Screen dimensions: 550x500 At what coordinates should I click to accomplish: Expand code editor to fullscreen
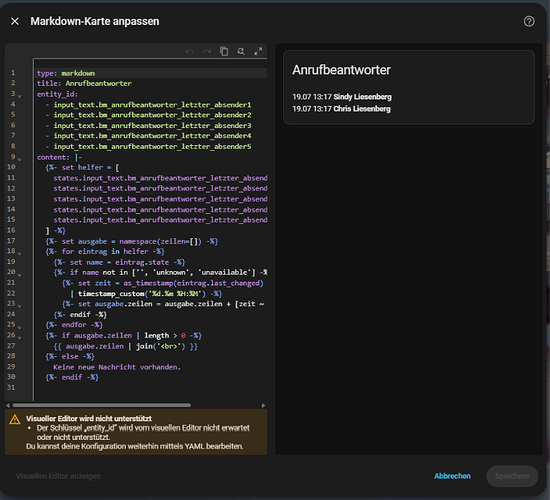(x=258, y=51)
